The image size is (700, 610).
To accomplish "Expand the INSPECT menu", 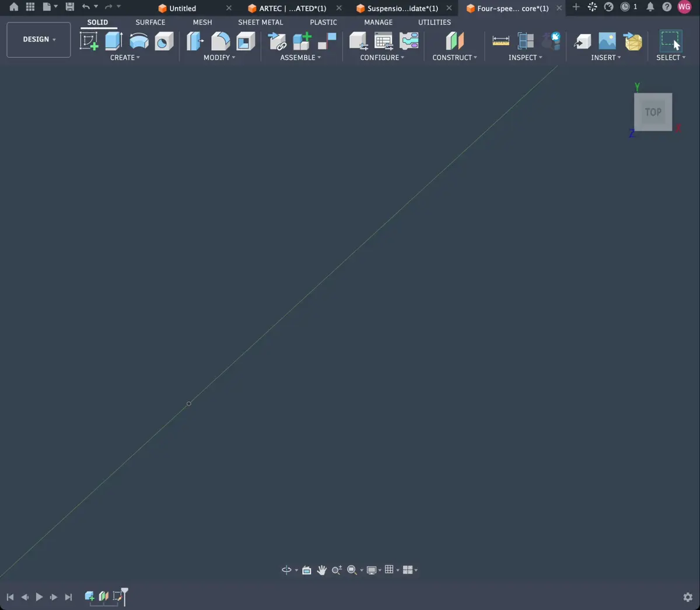I will [x=525, y=58].
